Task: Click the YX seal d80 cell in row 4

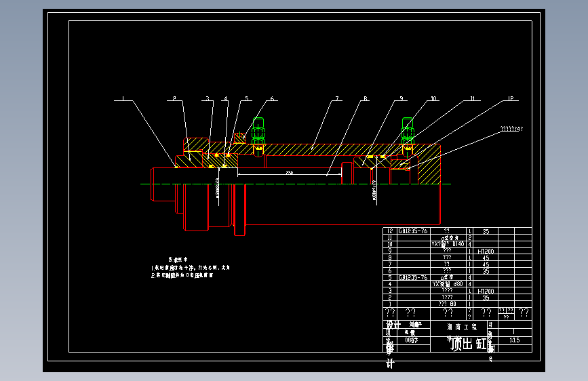Action: coord(448,284)
